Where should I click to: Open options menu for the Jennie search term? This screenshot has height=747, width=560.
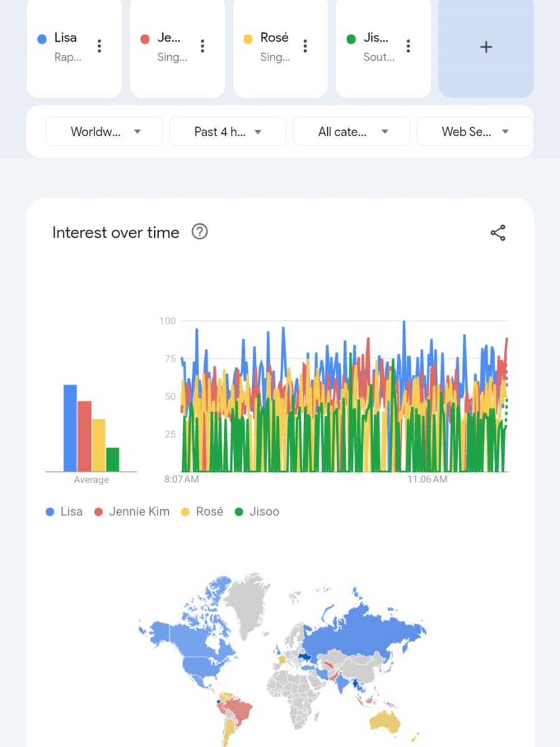[x=202, y=45]
